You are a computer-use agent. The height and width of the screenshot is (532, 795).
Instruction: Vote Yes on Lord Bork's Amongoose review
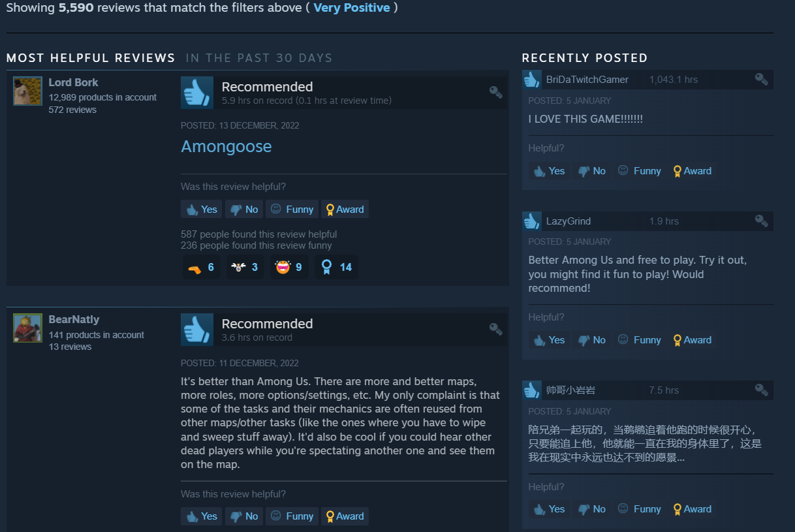click(x=201, y=209)
